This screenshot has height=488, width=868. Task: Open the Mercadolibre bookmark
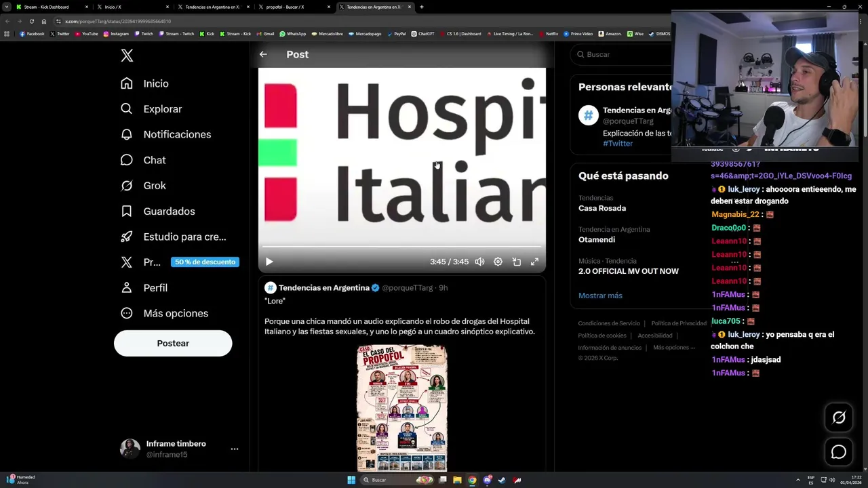pos(327,34)
